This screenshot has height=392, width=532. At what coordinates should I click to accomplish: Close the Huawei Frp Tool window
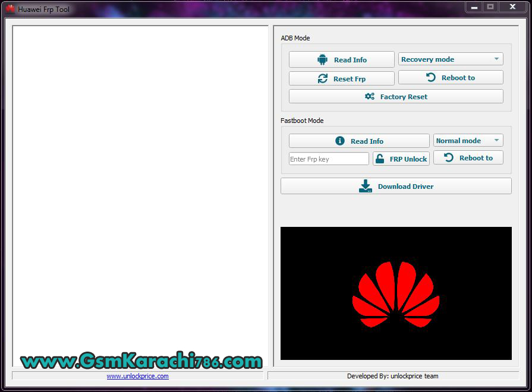[512, 7]
